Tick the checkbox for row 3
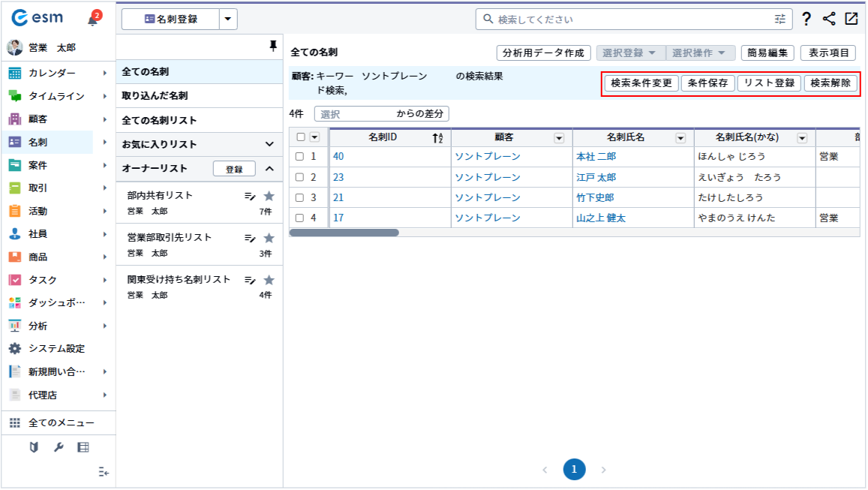The width and height of the screenshot is (868, 490). pyautogui.click(x=299, y=198)
